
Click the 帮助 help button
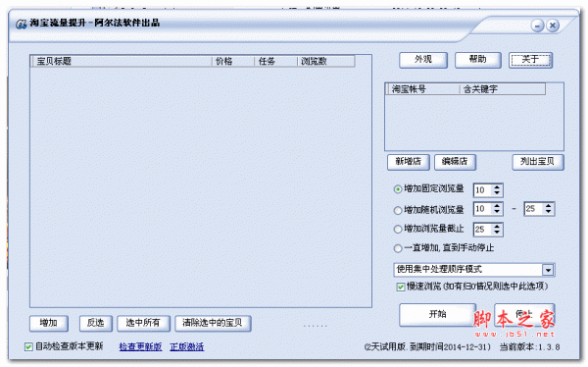(x=478, y=60)
